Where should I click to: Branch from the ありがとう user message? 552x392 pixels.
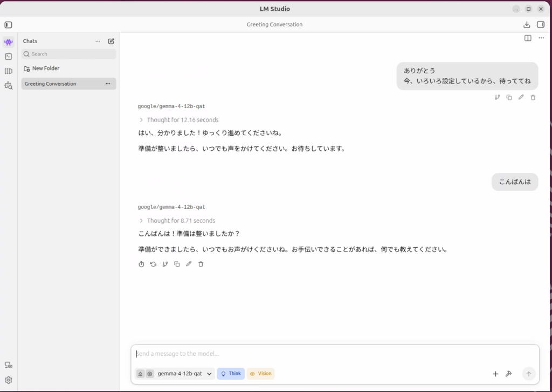[497, 97]
